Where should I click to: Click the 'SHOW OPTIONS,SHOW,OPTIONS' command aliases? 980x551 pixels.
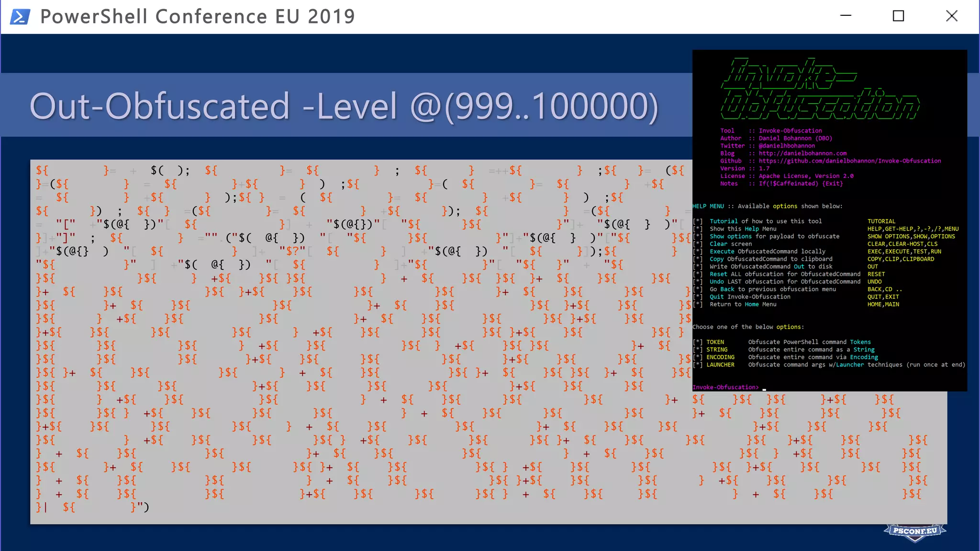911,236
